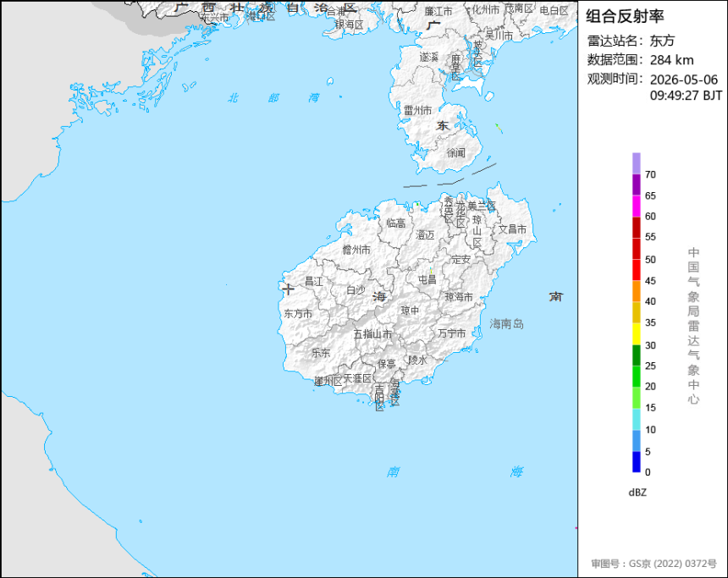This screenshot has width=728, height=578.
Task: Click the legend value 50
Action: (650, 260)
